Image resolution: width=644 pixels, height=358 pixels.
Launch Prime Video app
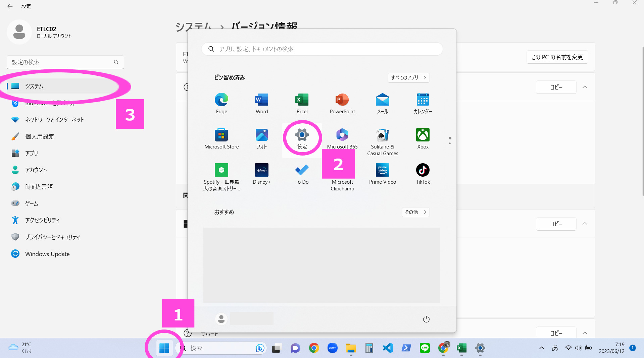coord(383,174)
